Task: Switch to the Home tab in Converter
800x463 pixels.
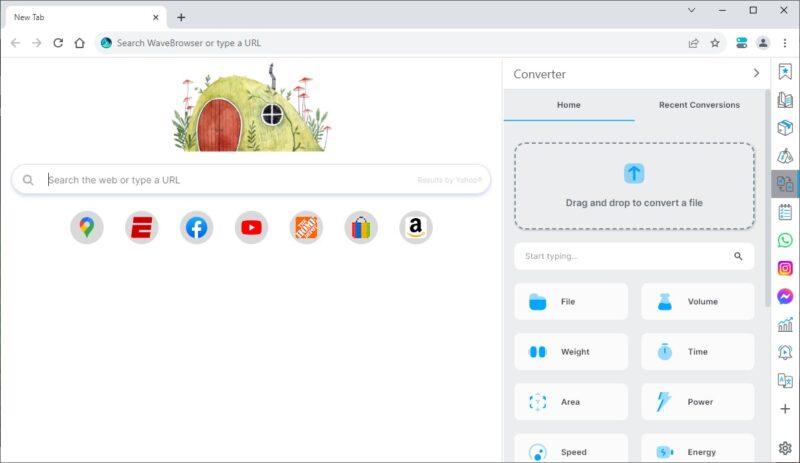Action: [569, 105]
